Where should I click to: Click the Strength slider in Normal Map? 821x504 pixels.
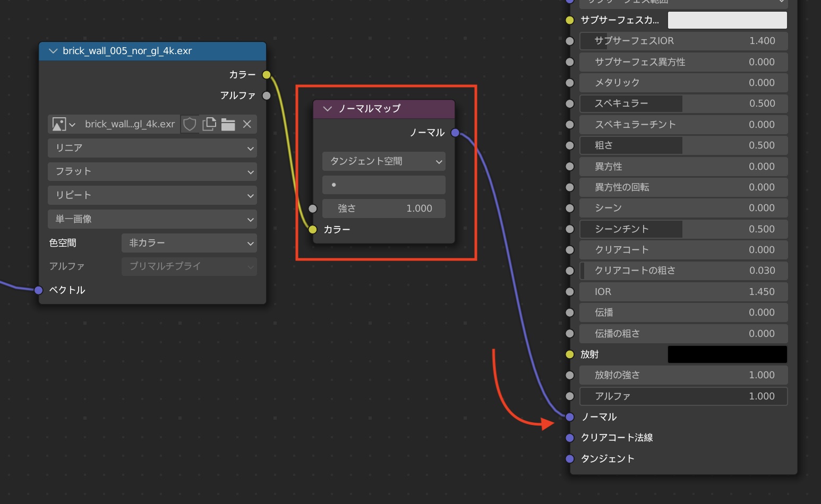click(x=383, y=208)
